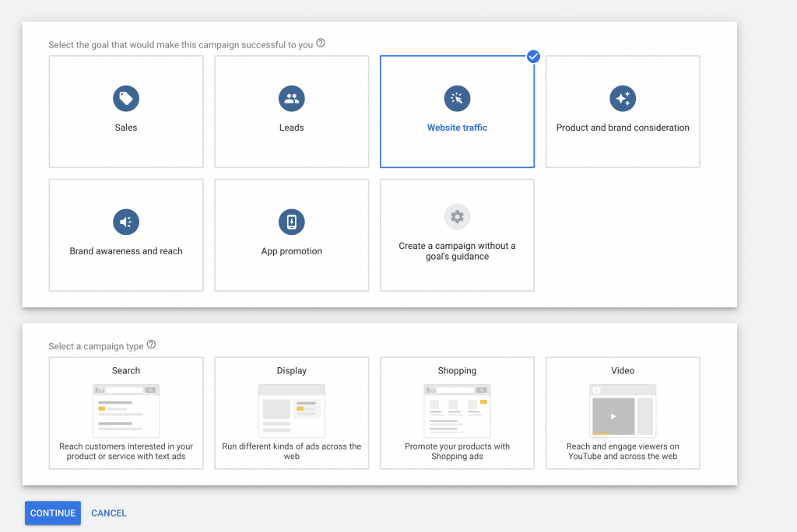Click "Create a campaign without a goal's guidance" text
This screenshot has width=797, height=532.
coord(457,251)
